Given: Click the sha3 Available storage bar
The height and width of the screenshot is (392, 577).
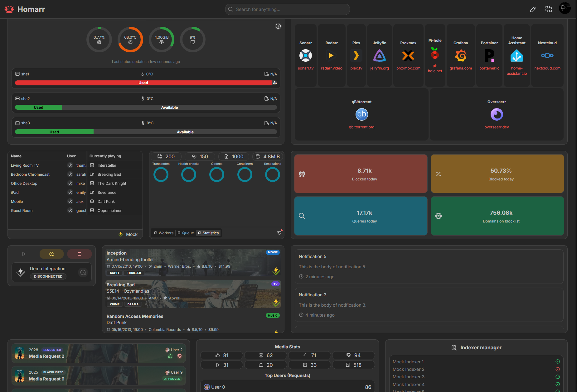Looking at the screenshot, I should 185,132.
